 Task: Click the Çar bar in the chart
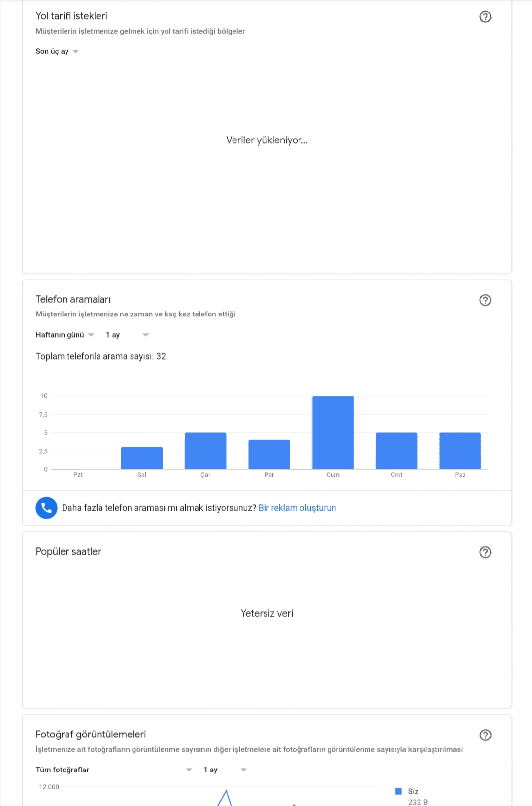pyautogui.click(x=205, y=451)
